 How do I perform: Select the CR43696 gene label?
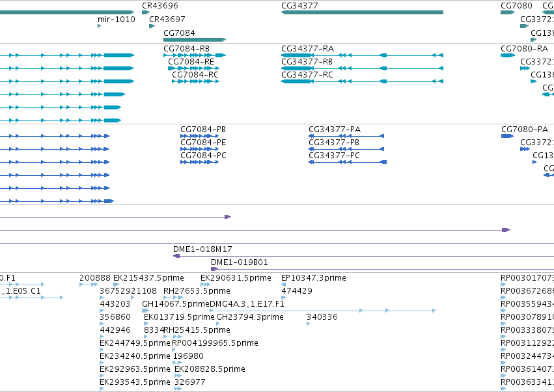(x=160, y=6)
